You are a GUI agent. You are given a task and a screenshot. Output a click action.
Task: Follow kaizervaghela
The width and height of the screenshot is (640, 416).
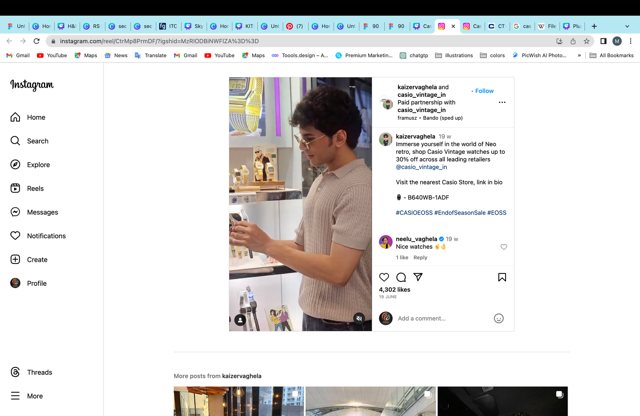(x=484, y=91)
